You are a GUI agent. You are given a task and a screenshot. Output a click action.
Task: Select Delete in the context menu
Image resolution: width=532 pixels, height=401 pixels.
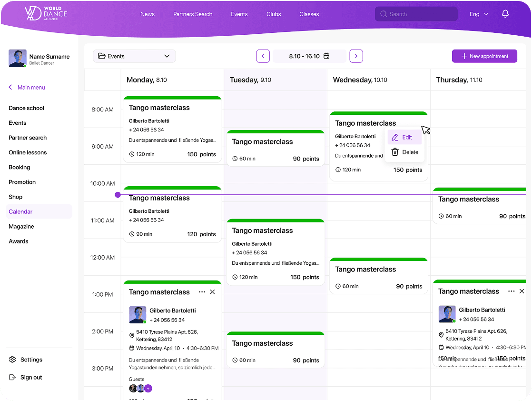point(404,152)
